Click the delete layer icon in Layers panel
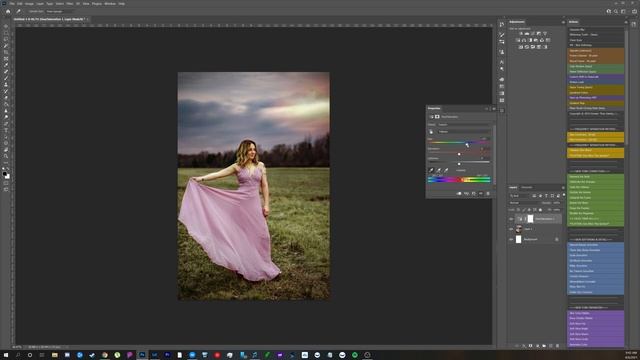 (x=558, y=346)
